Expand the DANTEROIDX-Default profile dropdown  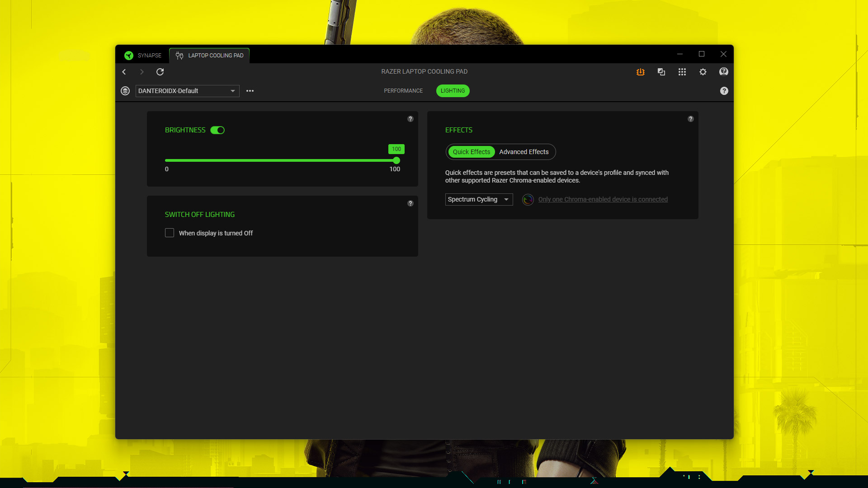pyautogui.click(x=188, y=91)
